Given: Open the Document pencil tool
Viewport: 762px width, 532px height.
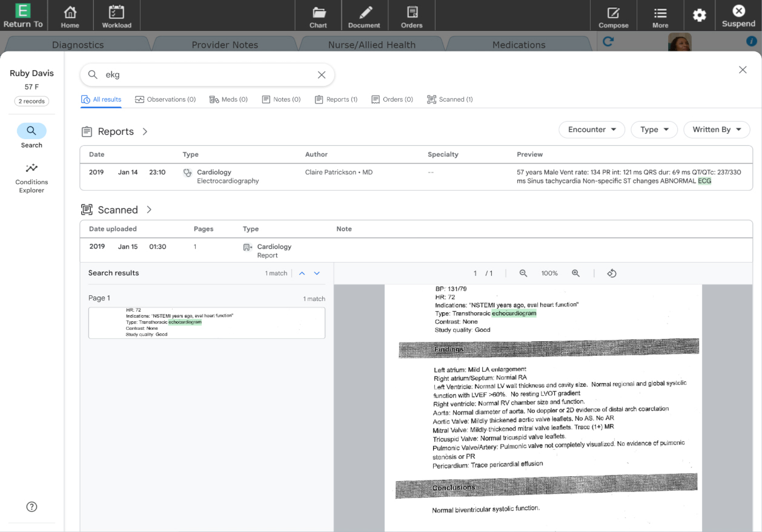Looking at the screenshot, I should (x=365, y=16).
